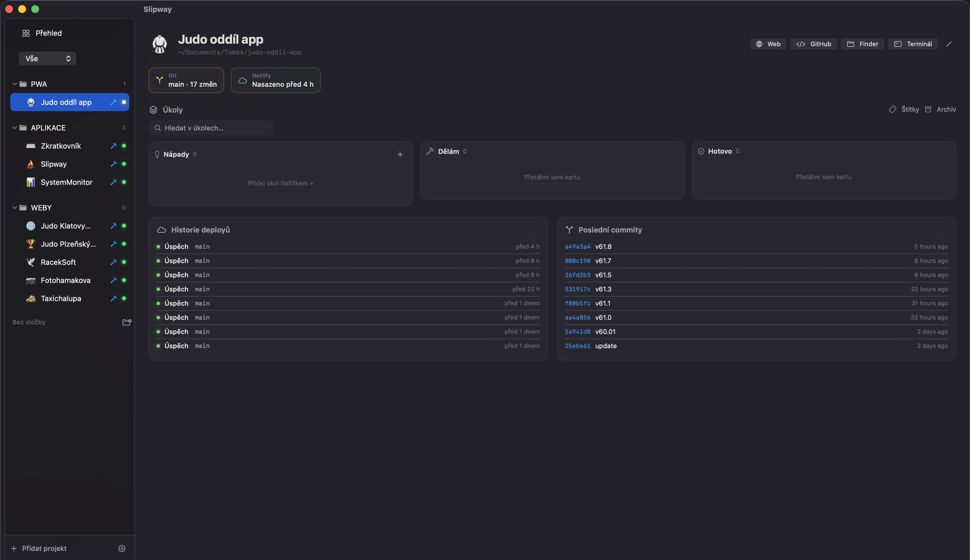Open commit aa4a856
Screen dimensions: 970x560
577,318
